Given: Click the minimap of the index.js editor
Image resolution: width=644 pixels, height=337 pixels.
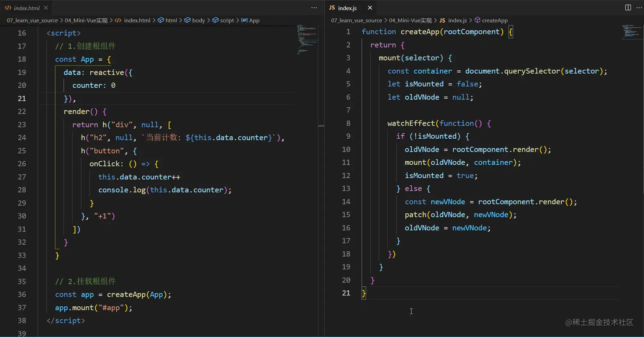Looking at the screenshot, I should (631, 32).
